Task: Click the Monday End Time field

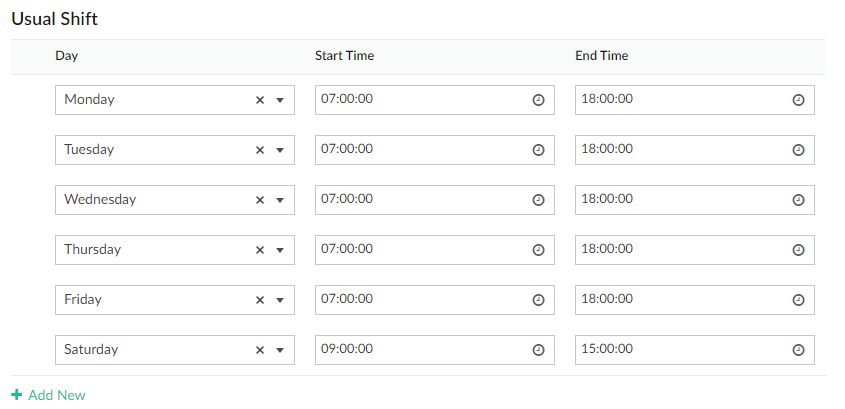Action: pyautogui.click(x=680, y=100)
